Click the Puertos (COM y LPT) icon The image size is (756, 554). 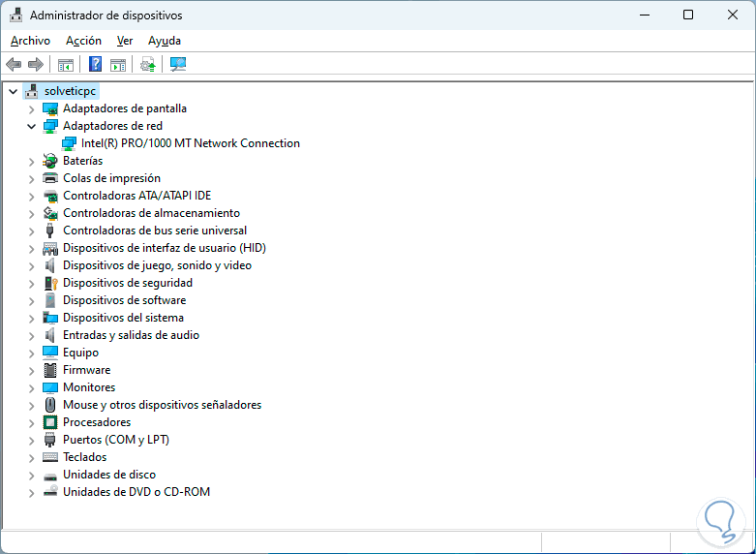[50, 440]
